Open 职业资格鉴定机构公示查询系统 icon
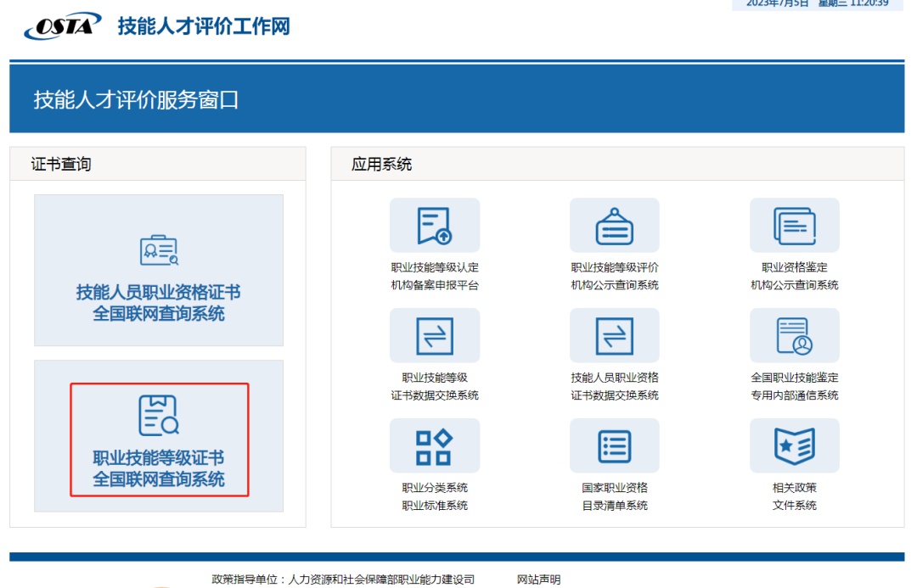The image size is (917, 588). (794, 226)
